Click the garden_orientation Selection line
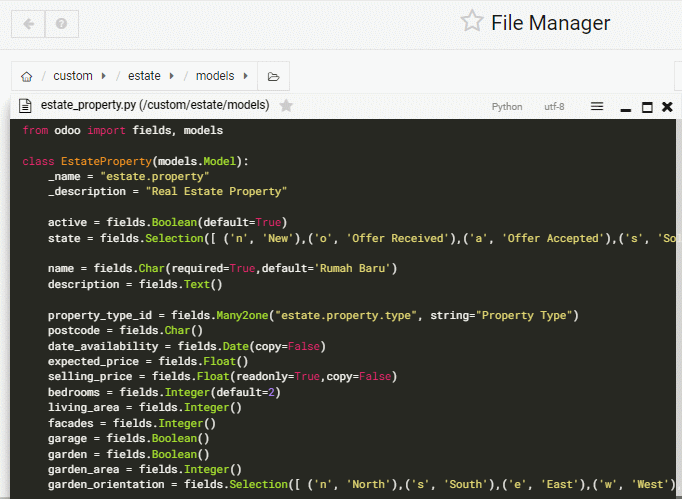This screenshot has height=499, width=682. click(362, 485)
